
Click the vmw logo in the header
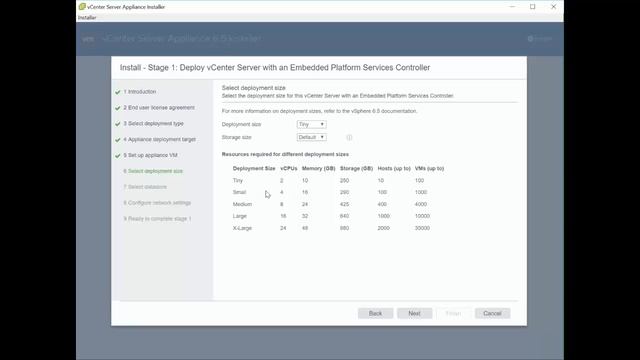pyautogui.click(x=88, y=39)
